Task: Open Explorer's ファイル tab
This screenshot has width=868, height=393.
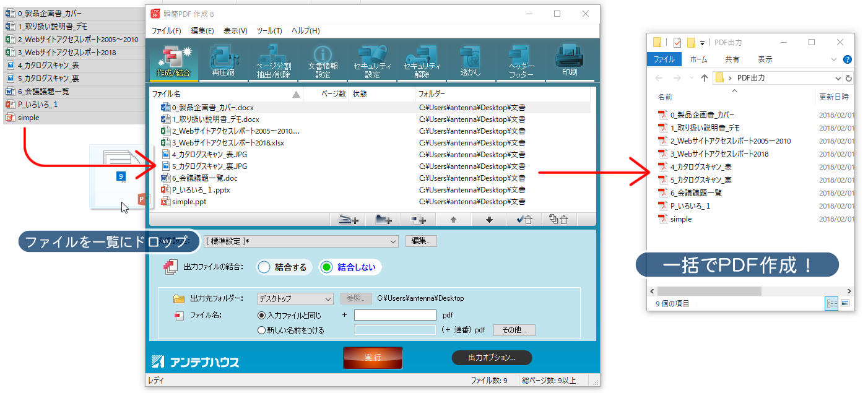Action: point(664,59)
